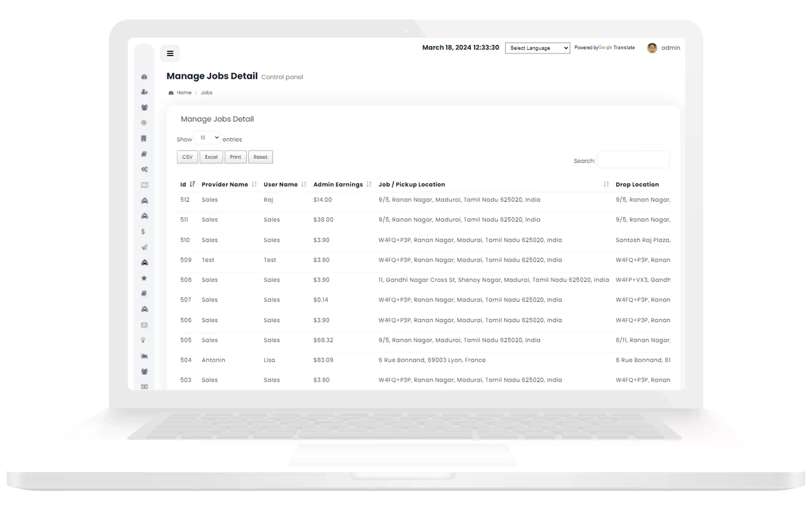812x513 pixels.
Task: Open the dollar sign sidebar icon
Action: pyautogui.click(x=143, y=231)
